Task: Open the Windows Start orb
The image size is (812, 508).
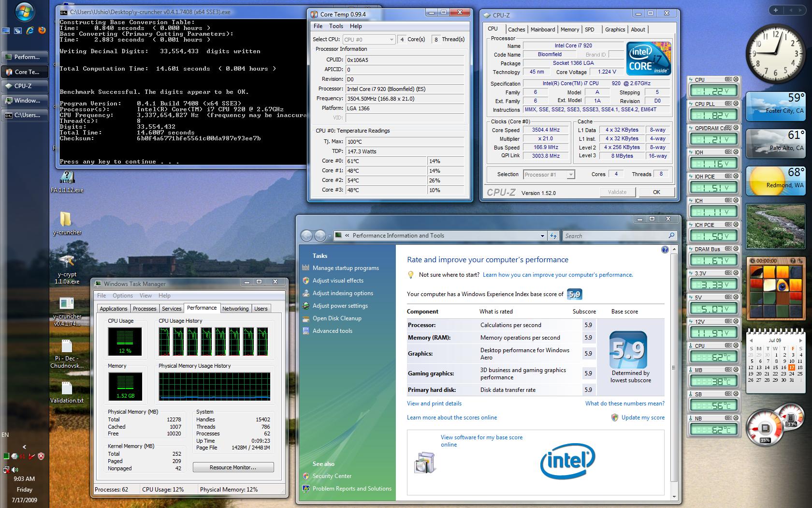Action: pos(25,12)
